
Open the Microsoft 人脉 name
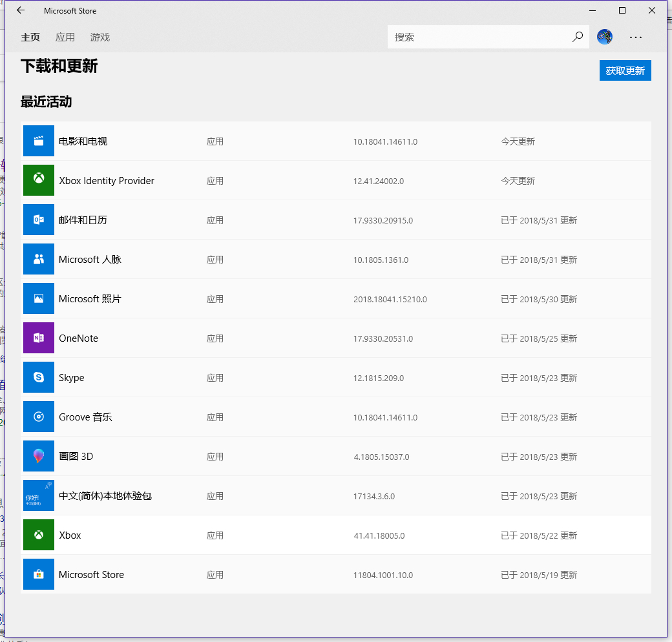pyautogui.click(x=90, y=260)
